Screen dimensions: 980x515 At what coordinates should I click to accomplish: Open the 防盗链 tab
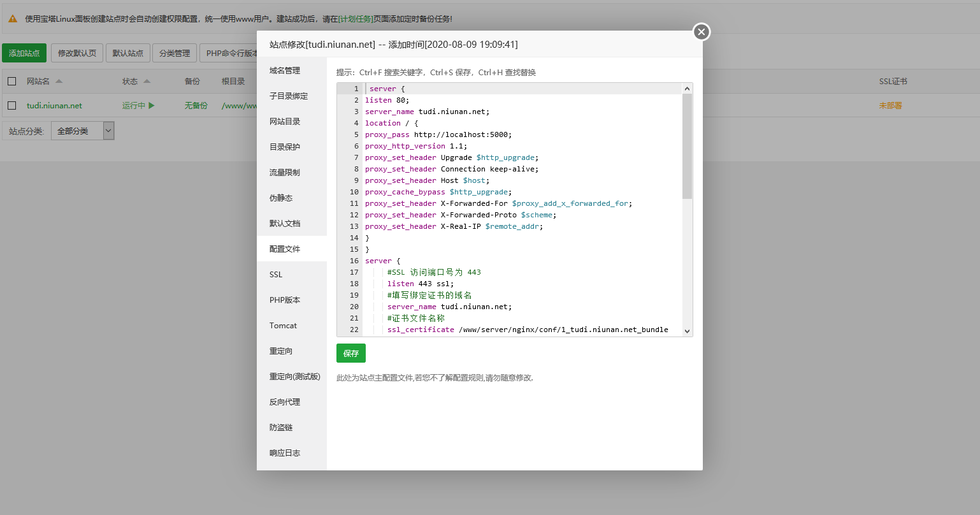tap(292, 428)
